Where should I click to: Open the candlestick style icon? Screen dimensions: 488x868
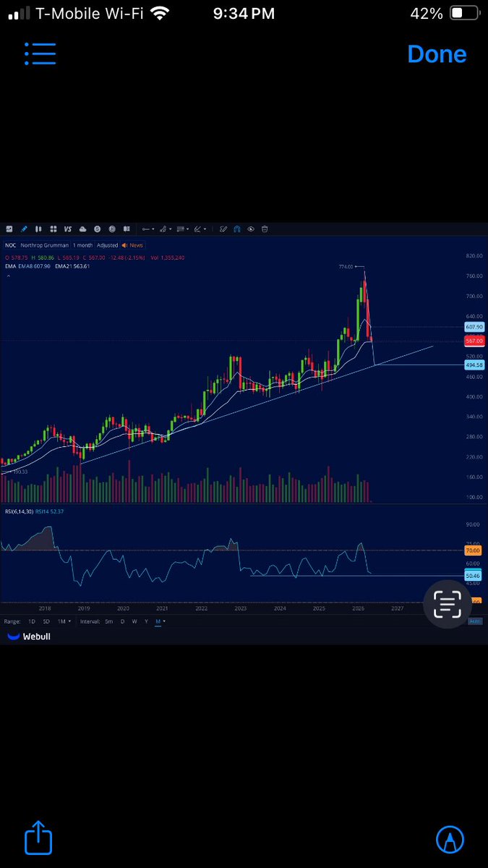pyautogui.click(x=38, y=229)
